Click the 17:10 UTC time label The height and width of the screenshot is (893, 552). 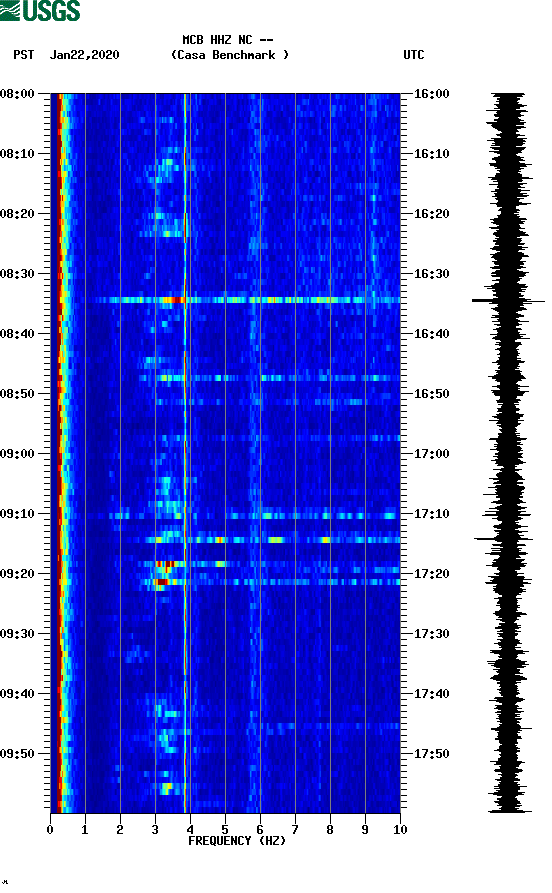pyautogui.click(x=431, y=514)
